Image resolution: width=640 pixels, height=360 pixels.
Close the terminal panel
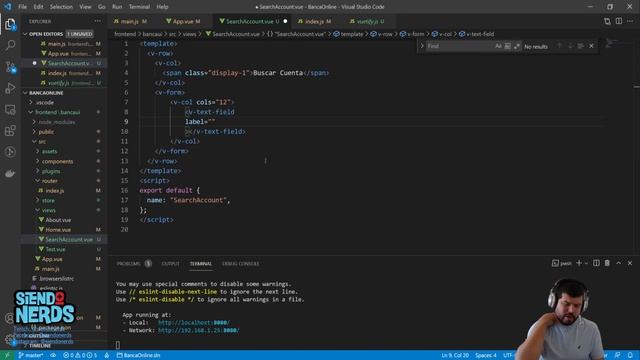630,263
